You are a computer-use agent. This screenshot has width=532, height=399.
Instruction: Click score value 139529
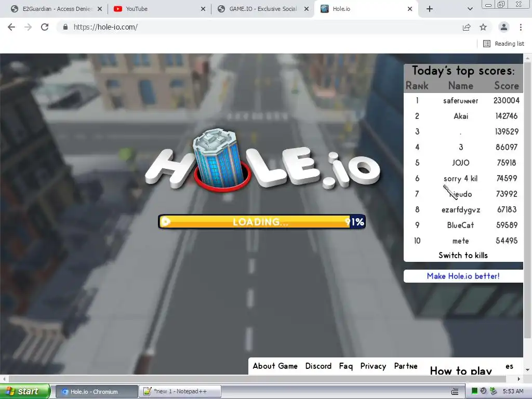pyautogui.click(x=507, y=131)
